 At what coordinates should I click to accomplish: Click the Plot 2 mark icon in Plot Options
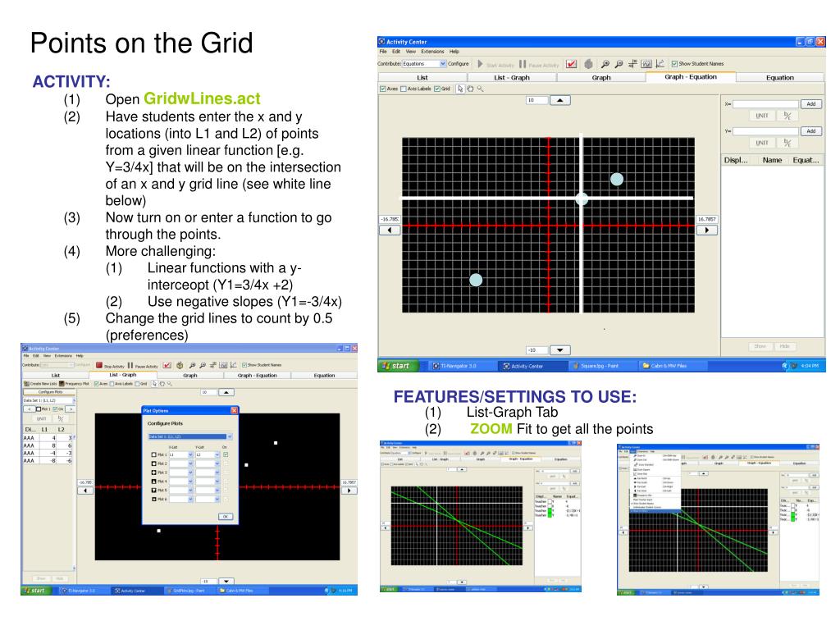tap(153, 464)
